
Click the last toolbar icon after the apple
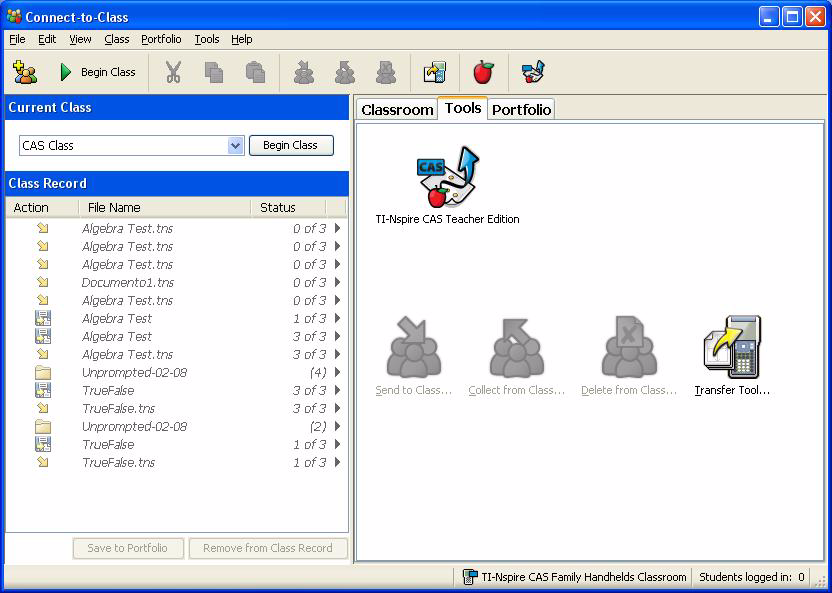(533, 72)
